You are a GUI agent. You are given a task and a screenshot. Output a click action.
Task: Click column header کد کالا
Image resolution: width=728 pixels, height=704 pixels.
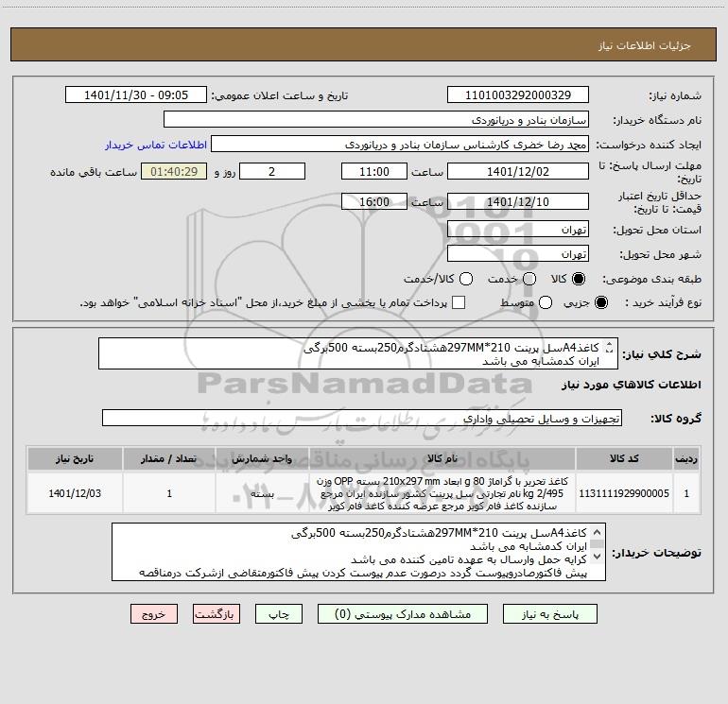coord(624,458)
